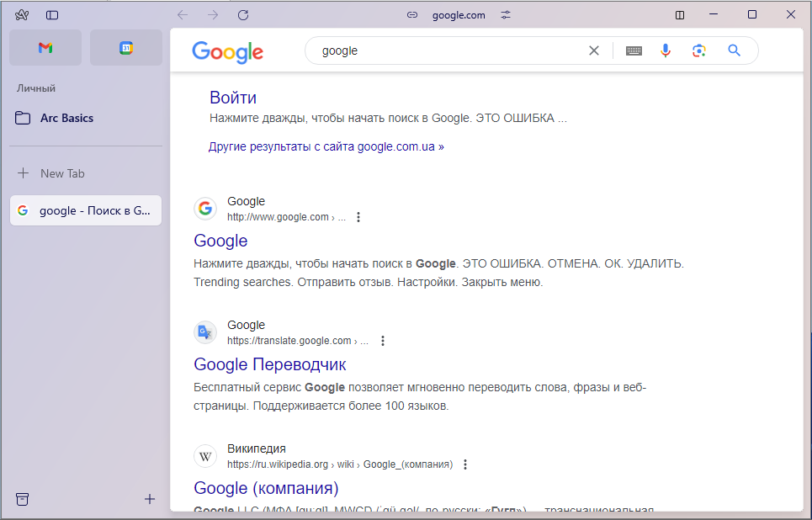Click the Википедия site name

coord(257,448)
